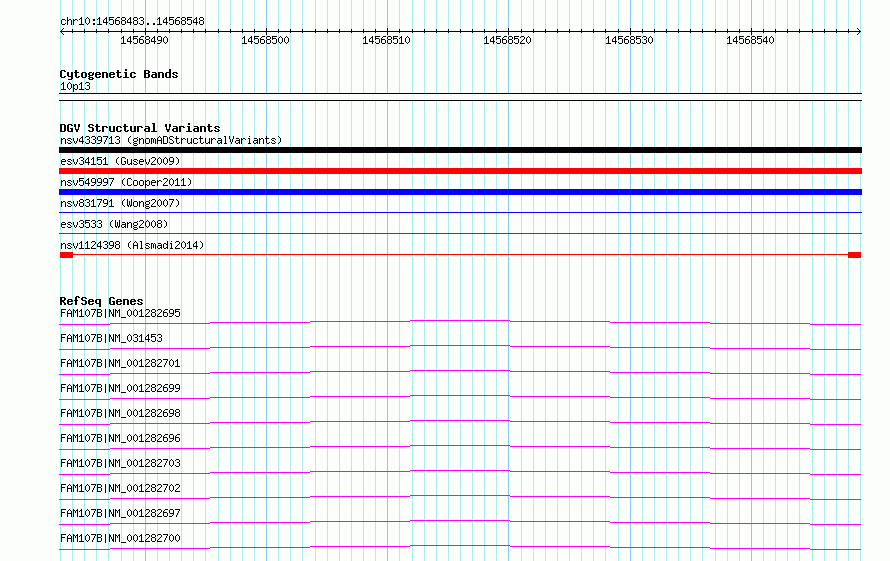The height and width of the screenshot is (561, 890).
Task: Select the 10p13 band label
Action: (75, 86)
